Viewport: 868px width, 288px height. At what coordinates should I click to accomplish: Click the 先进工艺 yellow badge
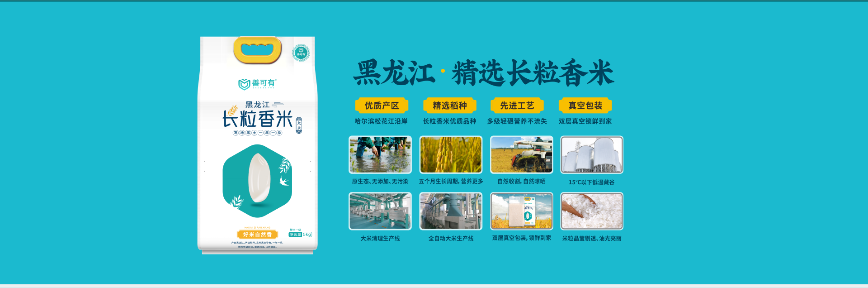(517, 106)
